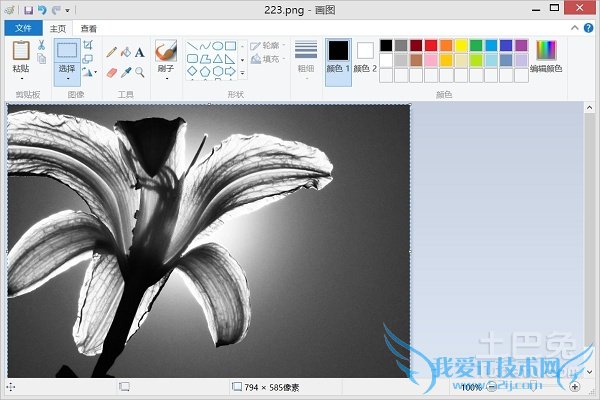Select the Text tool (A)
This screenshot has height=400, width=600.
tap(140, 52)
